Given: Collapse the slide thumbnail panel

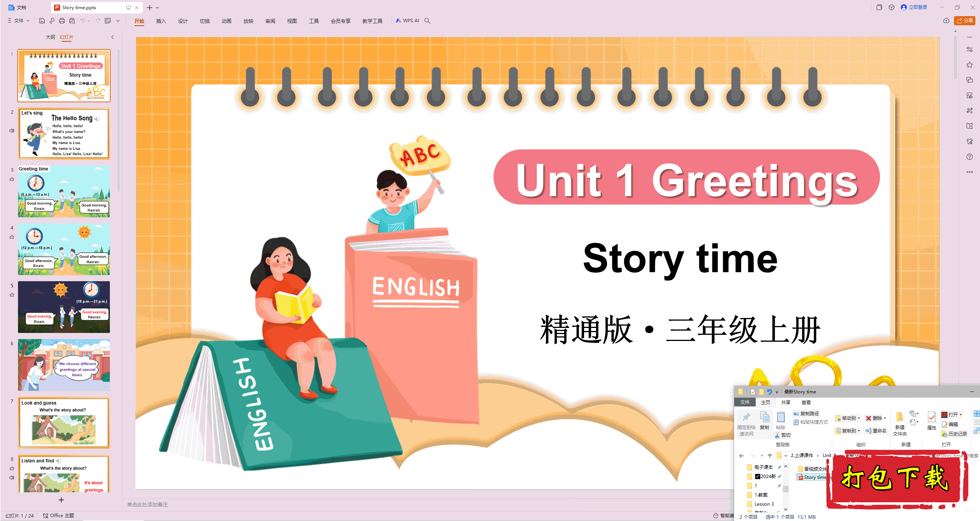Looking at the screenshot, I should click(113, 37).
